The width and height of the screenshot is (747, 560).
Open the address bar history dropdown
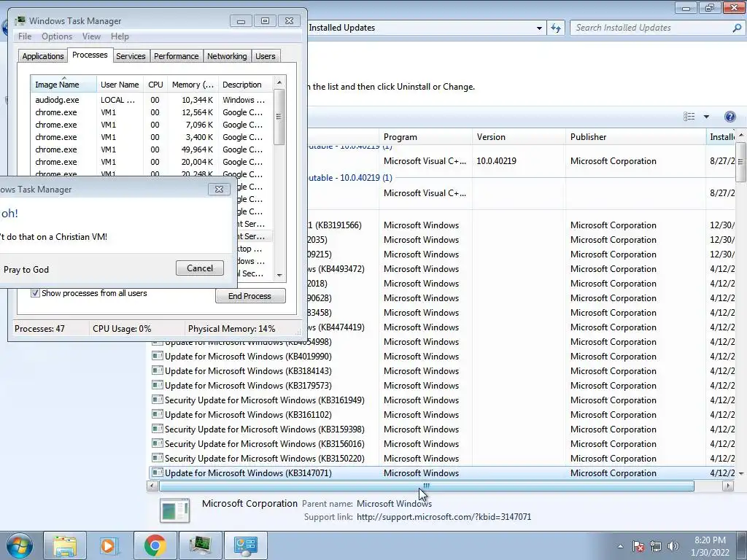(539, 28)
